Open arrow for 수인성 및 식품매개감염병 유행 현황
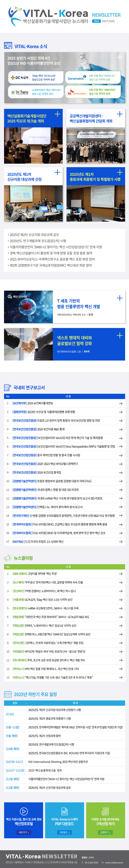 tap(121, 412)
